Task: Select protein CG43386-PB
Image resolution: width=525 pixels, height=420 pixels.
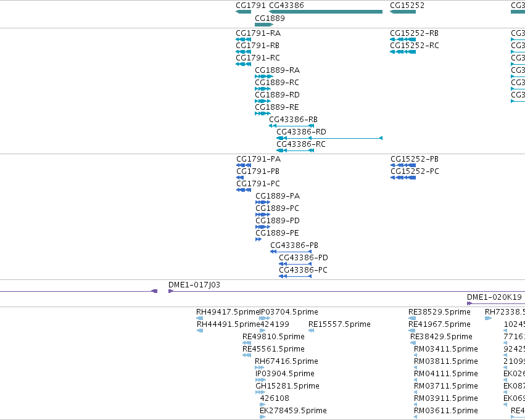Action: click(x=294, y=245)
